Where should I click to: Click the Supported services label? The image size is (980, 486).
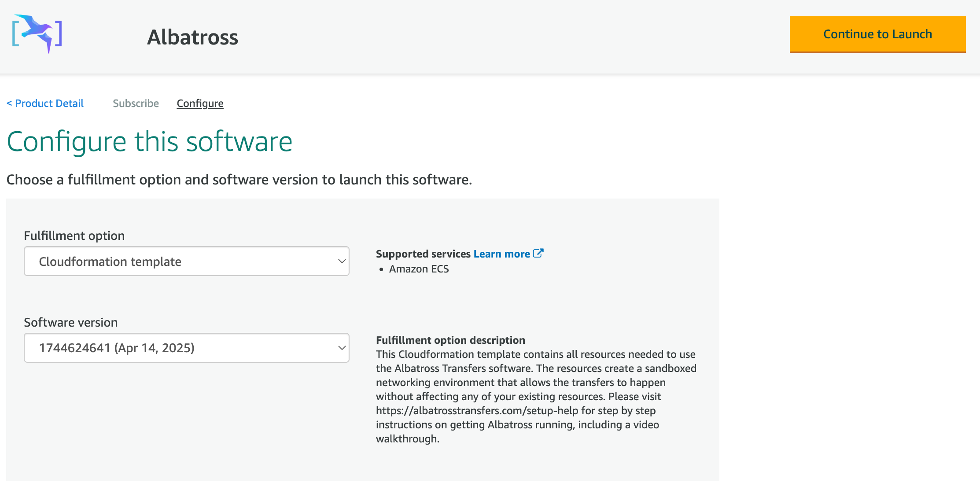(x=423, y=254)
